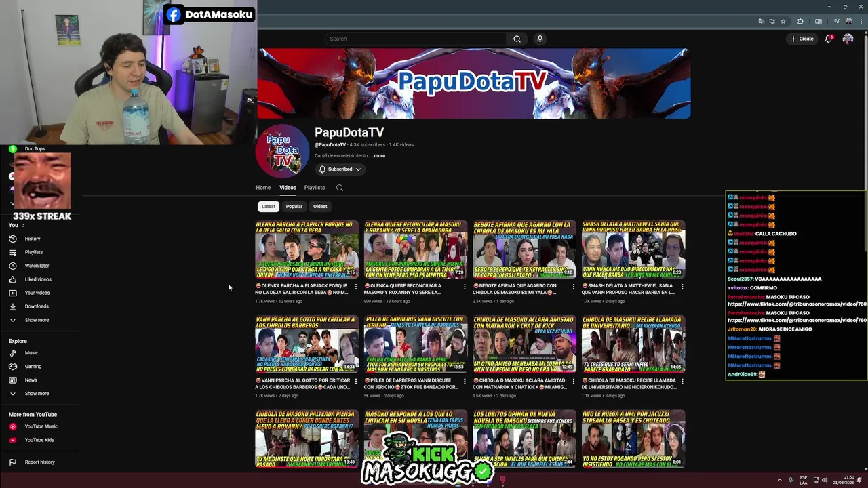Show hidden system tray icons

point(779,480)
